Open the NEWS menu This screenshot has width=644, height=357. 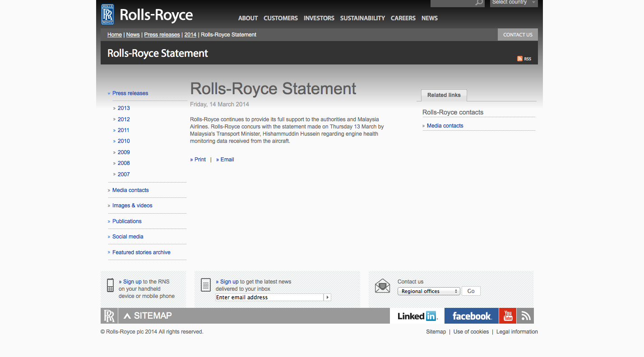(x=430, y=18)
